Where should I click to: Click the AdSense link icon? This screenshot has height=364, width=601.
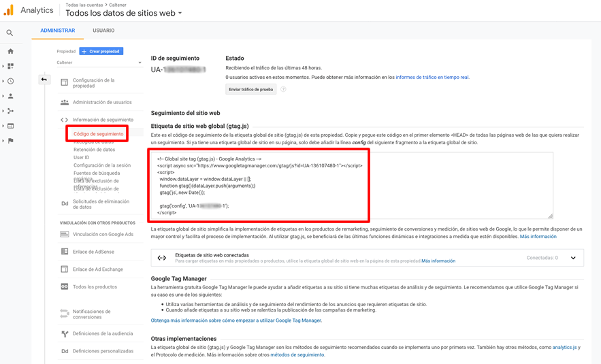coord(65,252)
